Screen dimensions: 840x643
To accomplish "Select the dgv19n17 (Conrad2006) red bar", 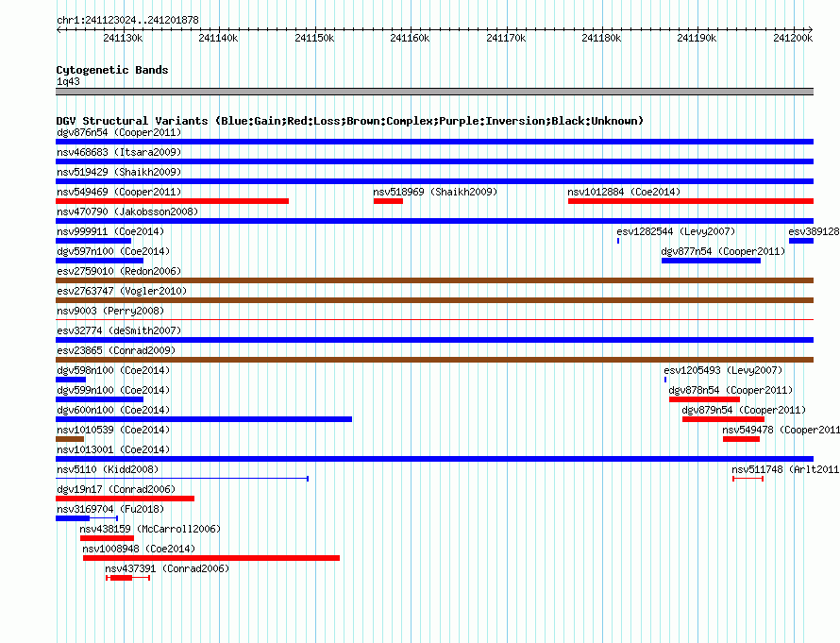I will (125, 499).
